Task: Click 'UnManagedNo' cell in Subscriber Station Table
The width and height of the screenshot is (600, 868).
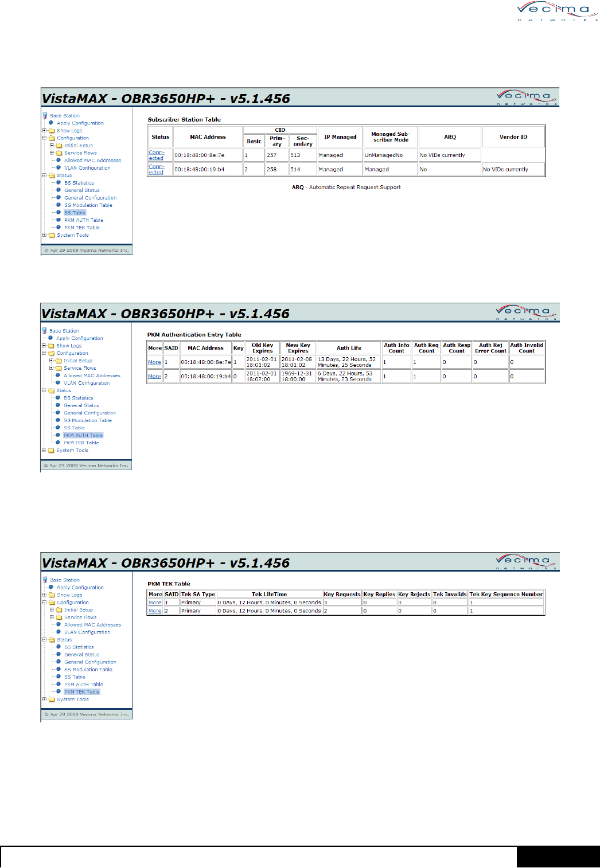Action: coord(390,155)
